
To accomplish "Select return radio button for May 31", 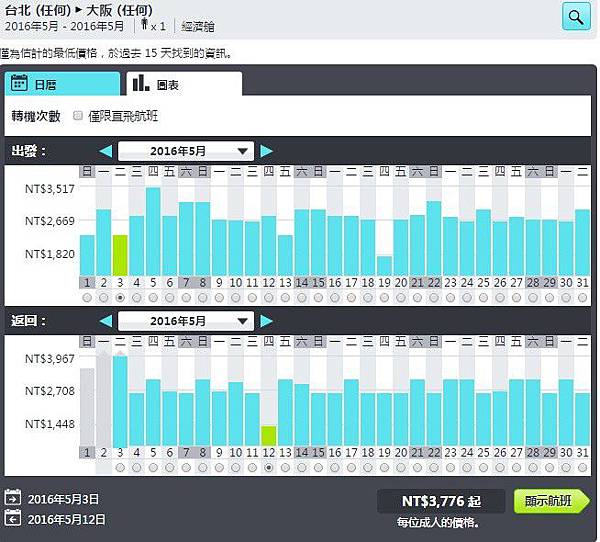I will 582,467.
